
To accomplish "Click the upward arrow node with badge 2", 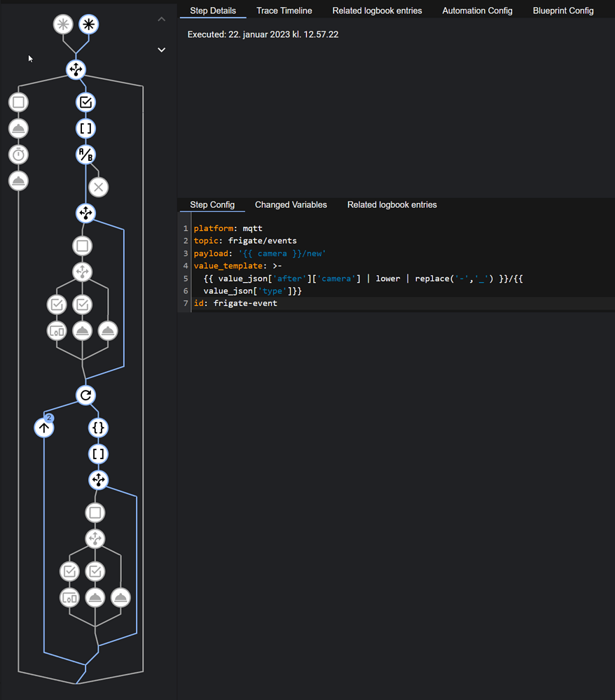I will [44, 427].
